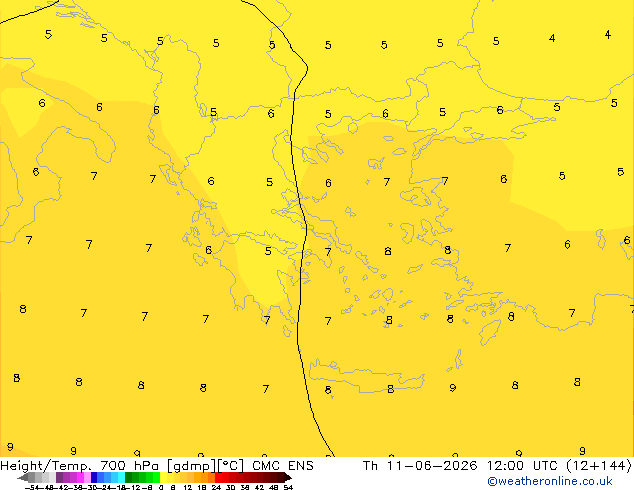Click the 'CMC ENS' model label
The width and height of the screenshot is (634, 490).
[283, 466]
